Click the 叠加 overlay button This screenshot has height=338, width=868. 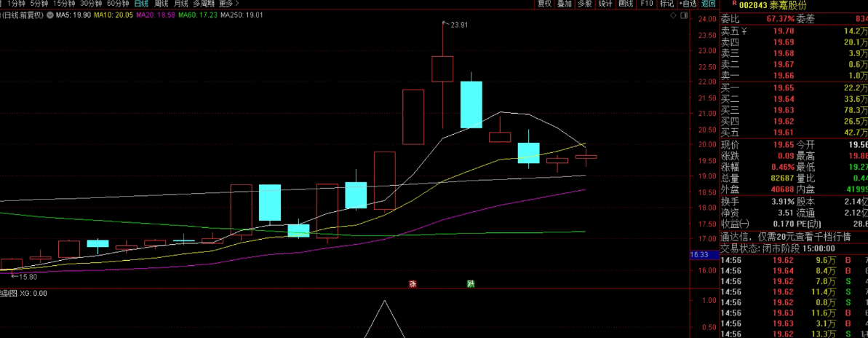(565, 4)
